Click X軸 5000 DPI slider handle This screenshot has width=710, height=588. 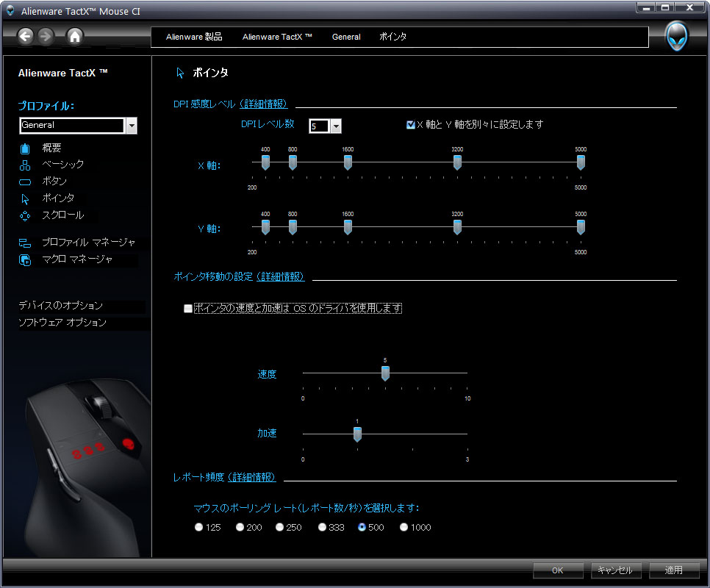tap(581, 162)
